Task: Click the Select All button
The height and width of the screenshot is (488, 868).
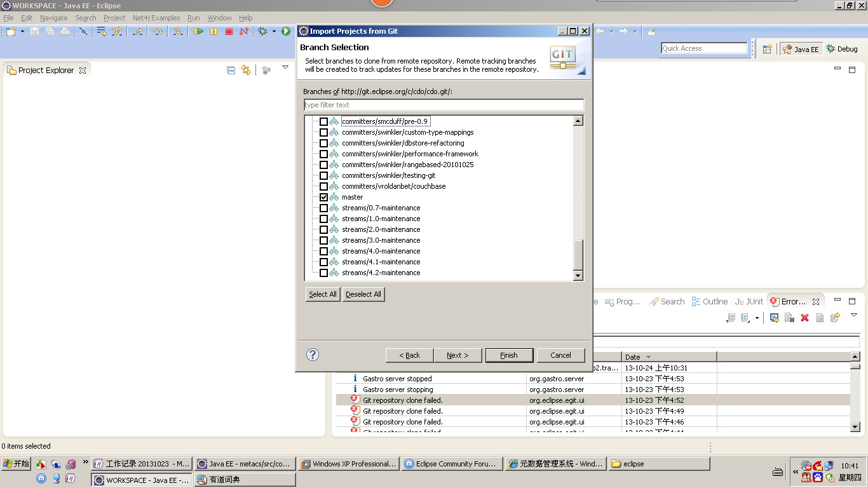Action: pos(323,294)
